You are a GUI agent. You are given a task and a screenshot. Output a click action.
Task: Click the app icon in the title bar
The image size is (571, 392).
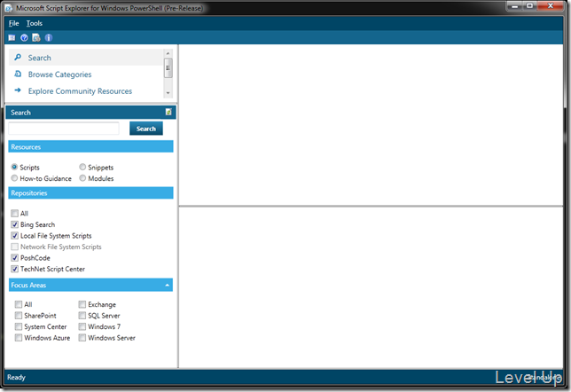8,8
